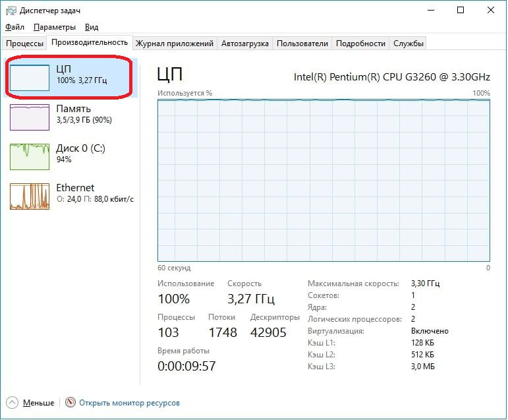This screenshot has width=508, height=420.
Task: Click the memory usage text 3,5/3,9 ГБ (90%)
Action: click(x=84, y=120)
